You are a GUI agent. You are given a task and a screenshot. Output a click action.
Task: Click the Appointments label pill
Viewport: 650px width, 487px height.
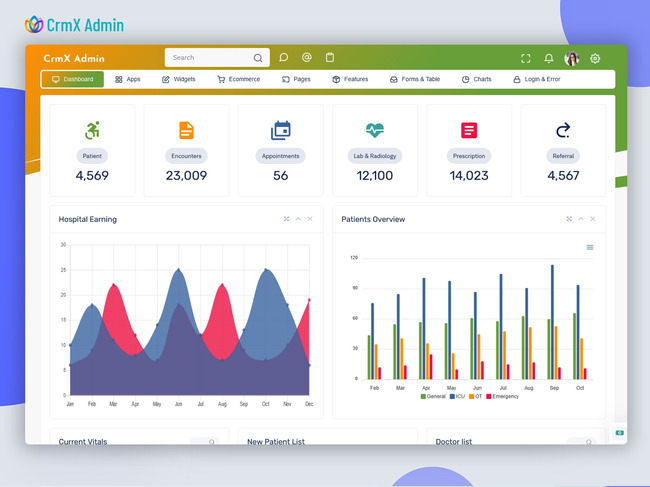[281, 156]
